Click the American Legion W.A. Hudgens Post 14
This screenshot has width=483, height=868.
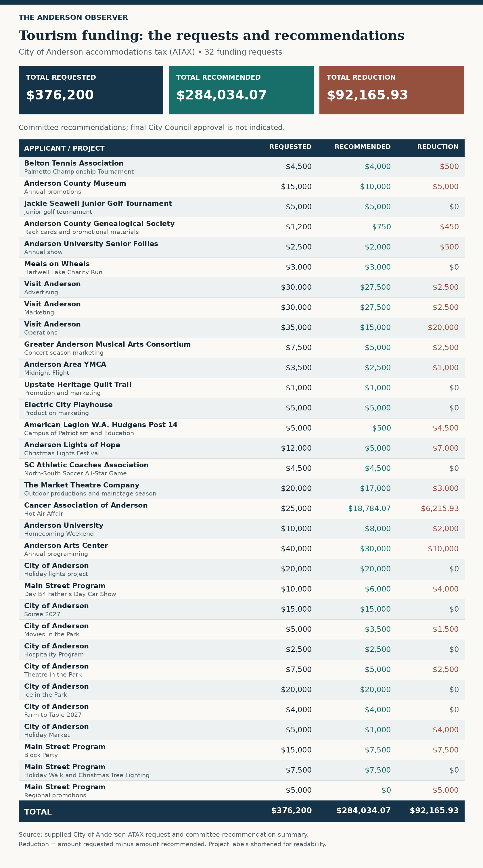(100, 425)
